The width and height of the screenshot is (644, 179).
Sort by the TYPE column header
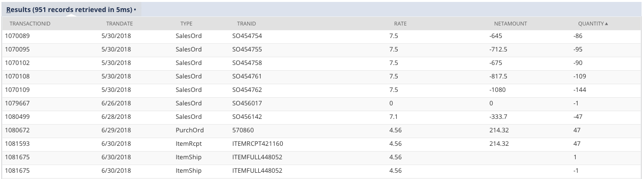186,23
